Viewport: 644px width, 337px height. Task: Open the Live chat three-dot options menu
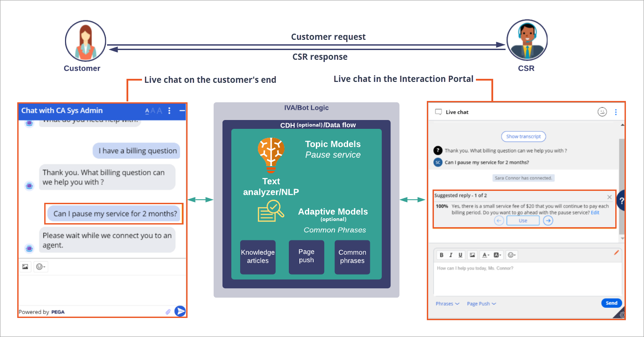pos(616,112)
